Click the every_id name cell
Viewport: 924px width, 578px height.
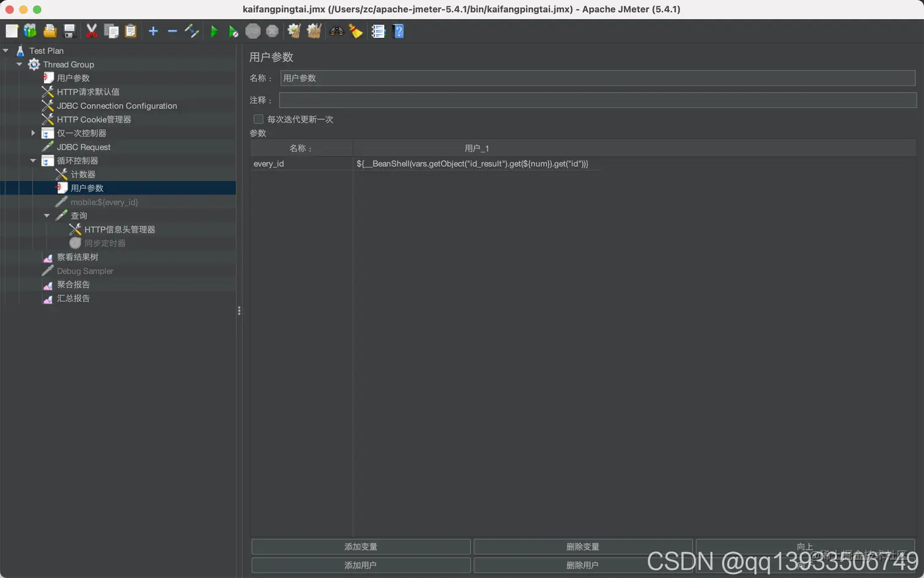[x=301, y=164]
